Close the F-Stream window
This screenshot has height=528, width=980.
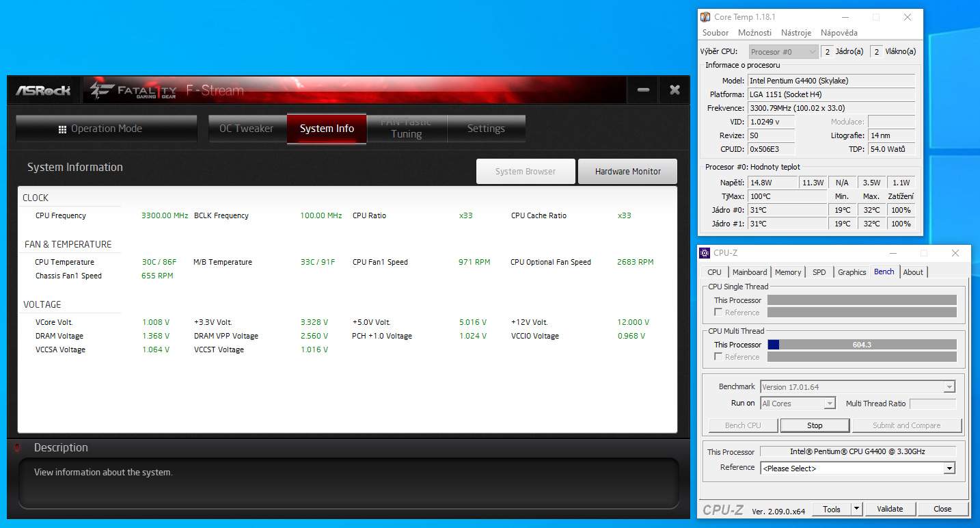click(x=675, y=90)
